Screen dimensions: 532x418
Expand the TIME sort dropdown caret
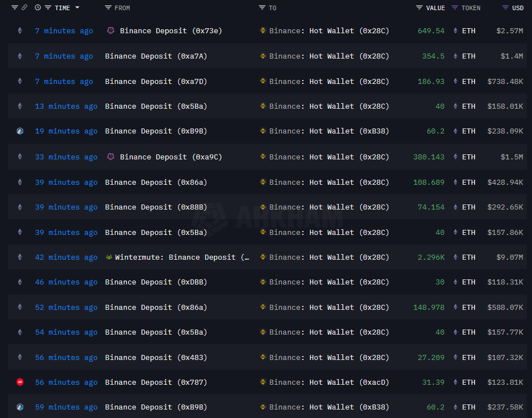[77, 7]
